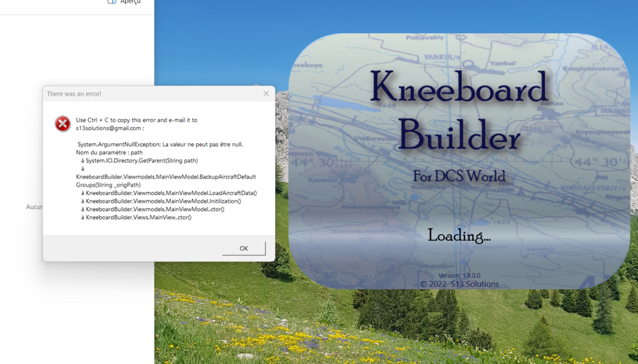638x364 pixels.
Task: Select the s13solutions@gmail.com address text
Action: [x=108, y=128]
